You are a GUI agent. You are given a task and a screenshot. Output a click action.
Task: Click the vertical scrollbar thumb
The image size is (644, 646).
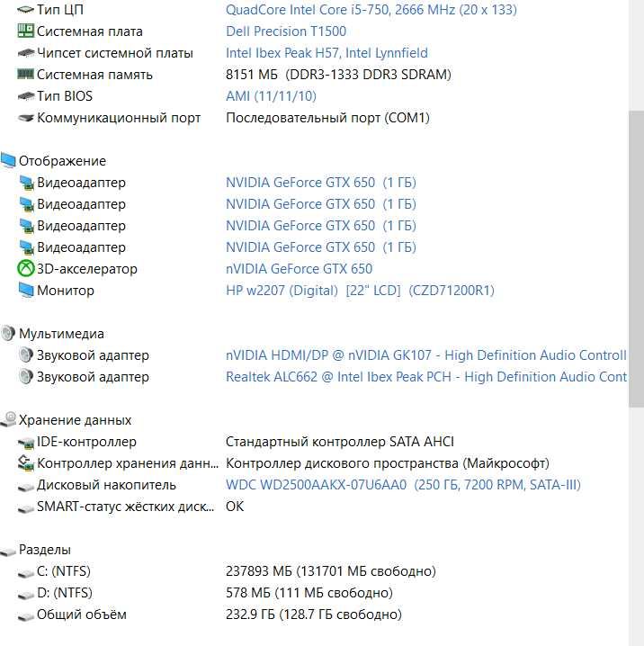click(636, 259)
